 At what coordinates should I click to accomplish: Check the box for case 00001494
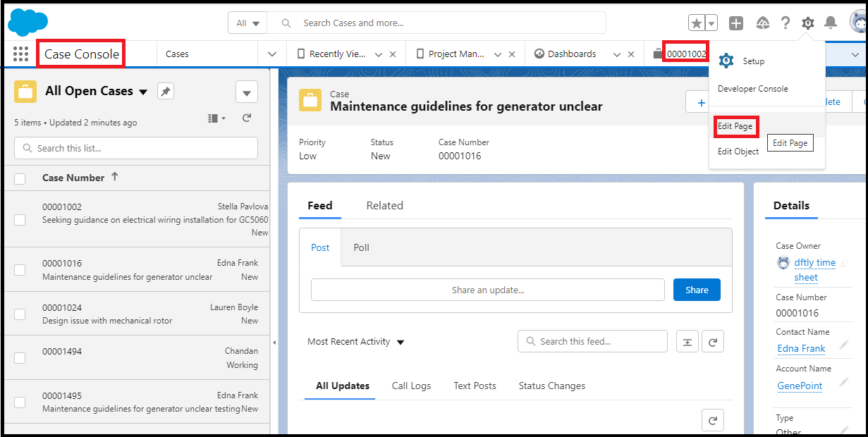coord(20,358)
